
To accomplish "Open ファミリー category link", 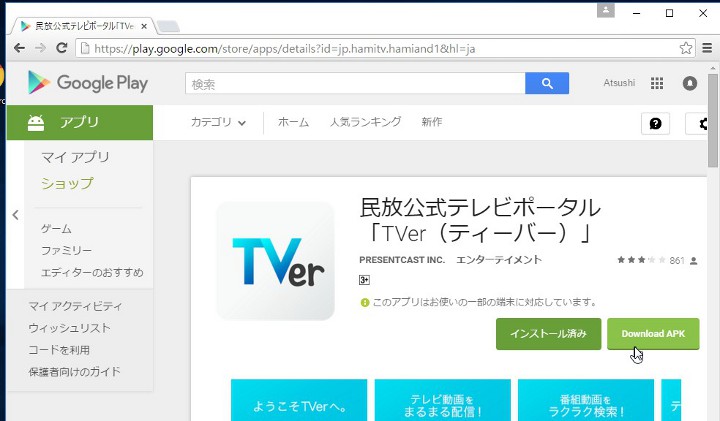I will click(67, 251).
